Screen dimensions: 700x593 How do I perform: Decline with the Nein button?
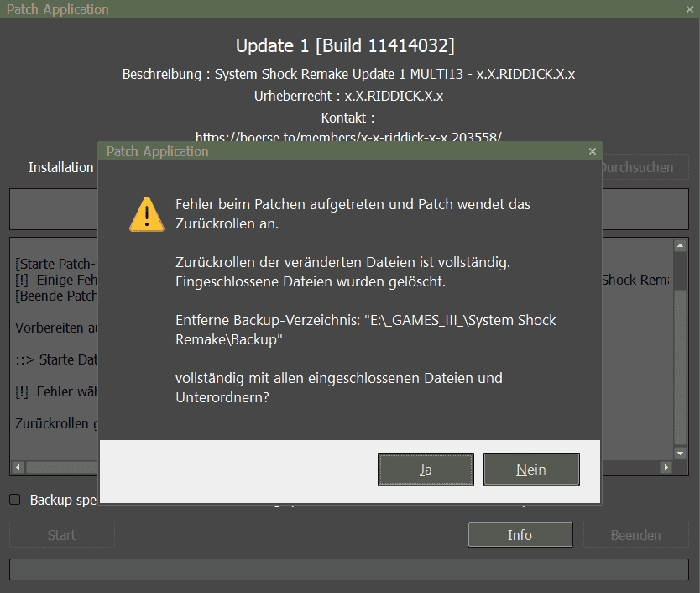[531, 470]
